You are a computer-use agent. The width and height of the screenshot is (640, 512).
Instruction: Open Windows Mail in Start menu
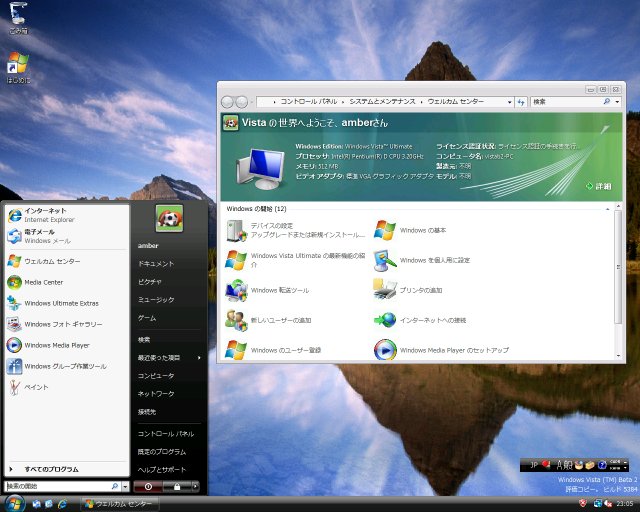tap(67, 236)
